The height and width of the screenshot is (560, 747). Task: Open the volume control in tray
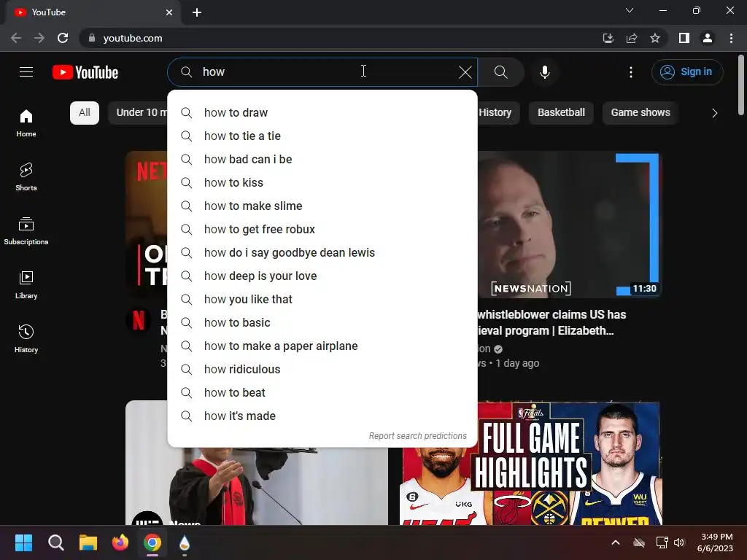click(x=679, y=542)
